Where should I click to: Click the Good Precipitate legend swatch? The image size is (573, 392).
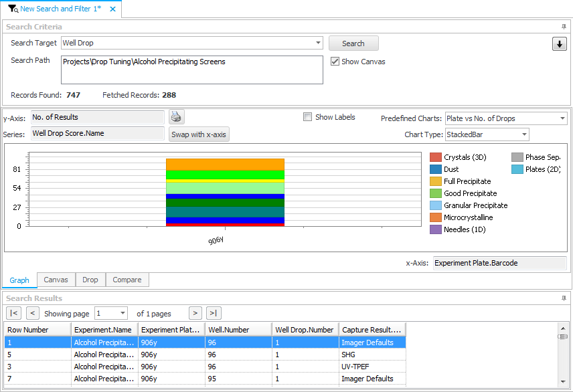tap(436, 193)
